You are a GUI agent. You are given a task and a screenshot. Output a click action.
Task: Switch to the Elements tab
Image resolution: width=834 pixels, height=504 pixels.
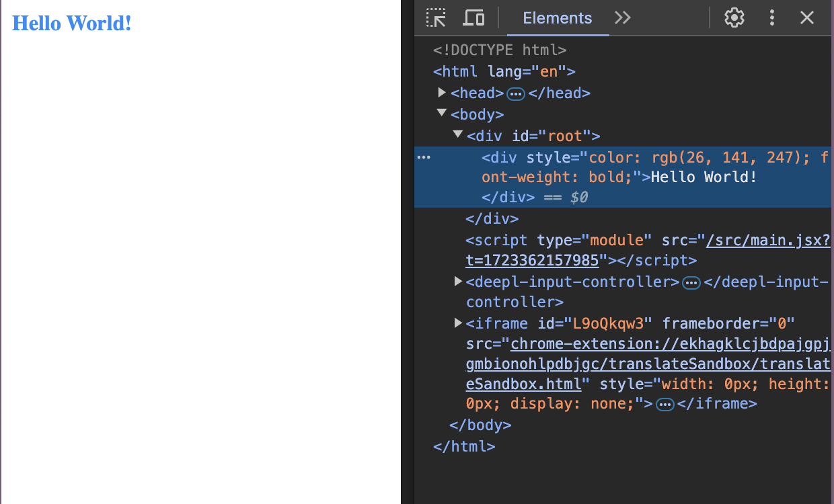[x=558, y=18]
